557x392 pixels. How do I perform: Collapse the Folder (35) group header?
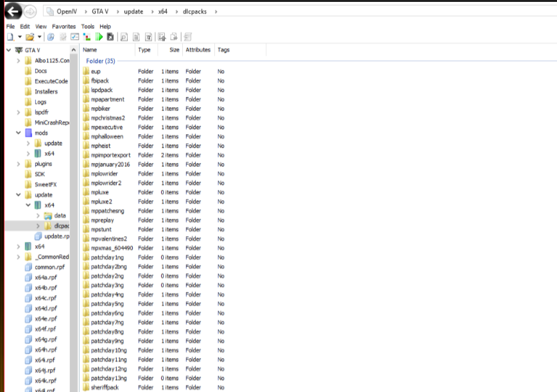(101, 61)
